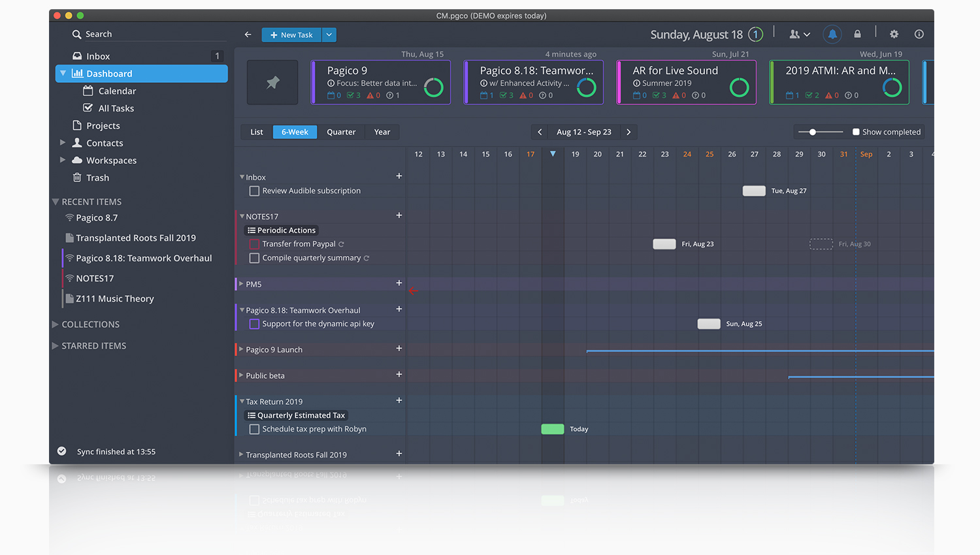The image size is (980, 555).
Task: Open Calendar from the sidebar icon
Action: pyautogui.click(x=88, y=91)
